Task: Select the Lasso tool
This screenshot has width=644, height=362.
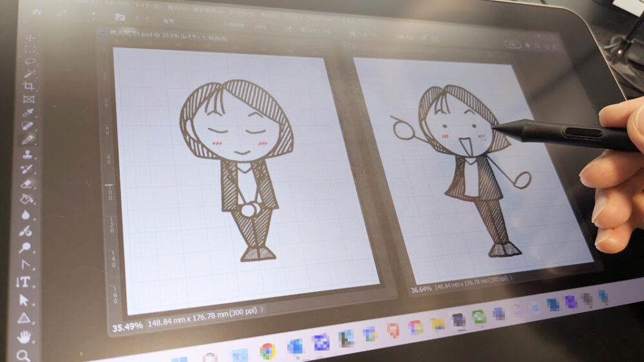Action: [x=29, y=64]
